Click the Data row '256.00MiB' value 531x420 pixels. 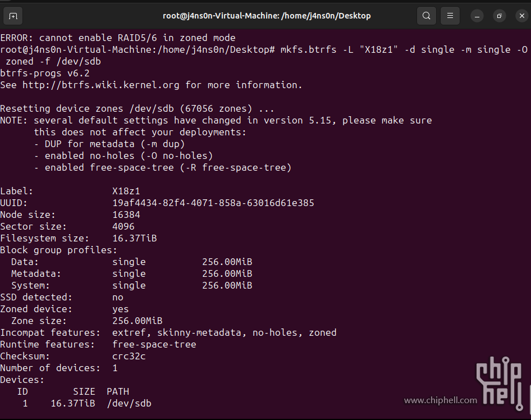(x=227, y=262)
